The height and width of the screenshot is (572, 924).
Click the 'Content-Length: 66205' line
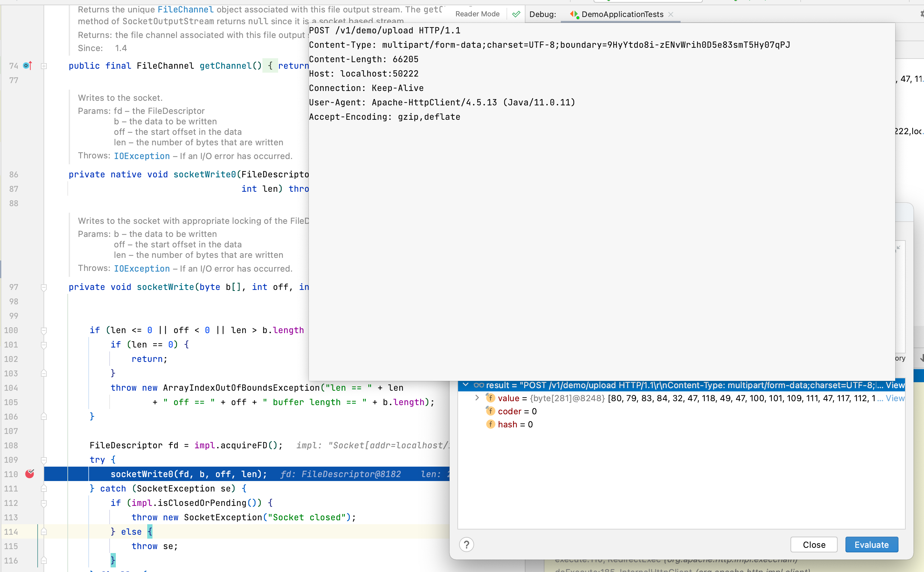pyautogui.click(x=364, y=59)
